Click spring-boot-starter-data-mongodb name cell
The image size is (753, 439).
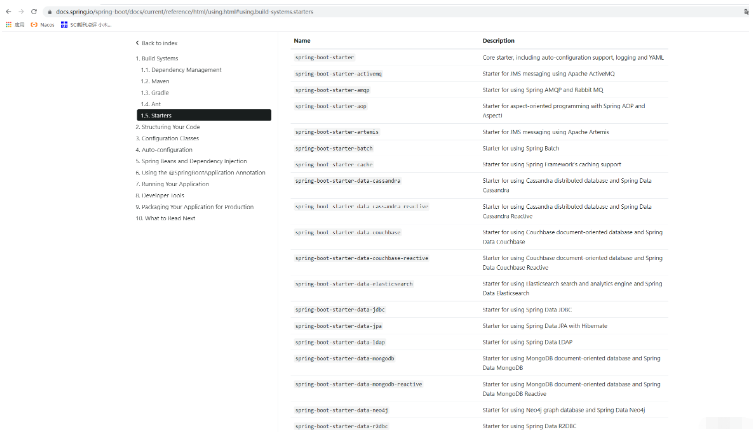click(345, 359)
